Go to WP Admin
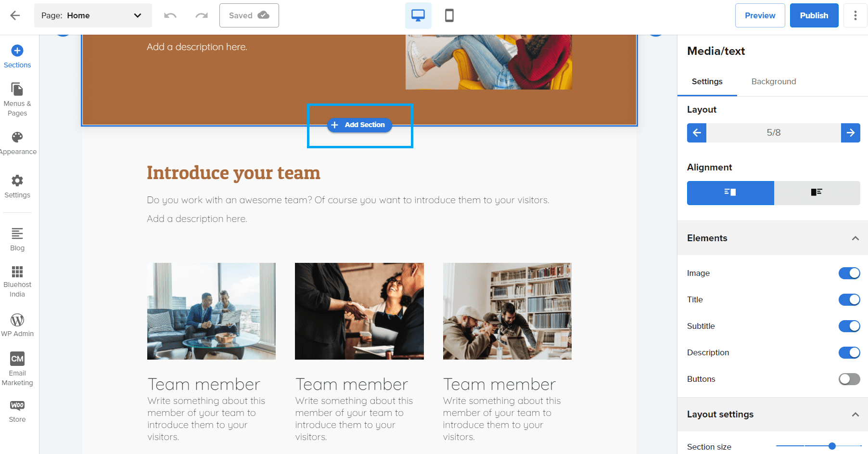868x454 pixels. (x=17, y=325)
